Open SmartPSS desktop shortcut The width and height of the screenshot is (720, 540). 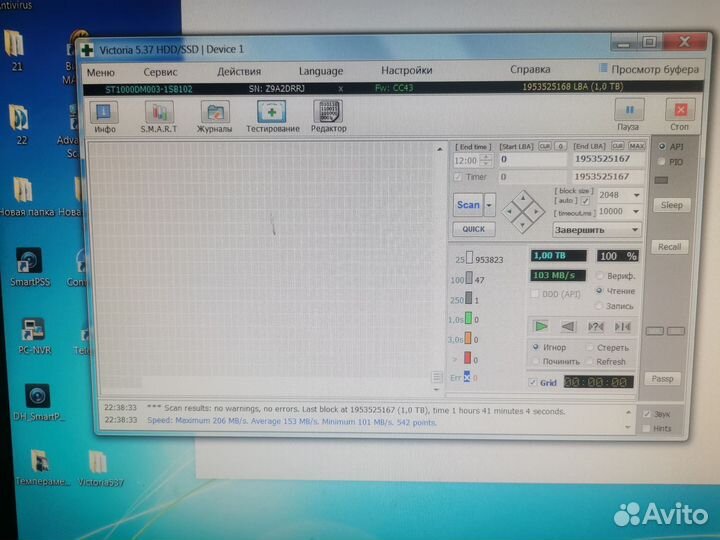tap(30, 267)
